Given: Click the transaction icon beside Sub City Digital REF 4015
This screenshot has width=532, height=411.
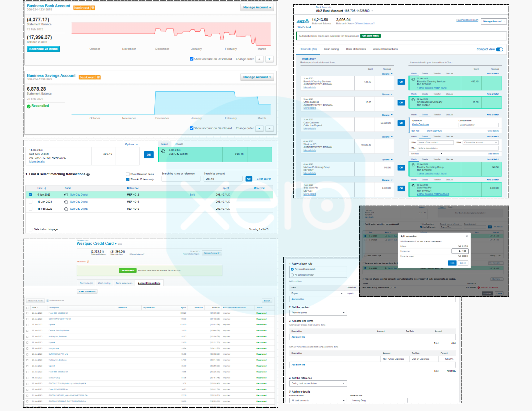Looking at the screenshot, I should coord(66,202).
